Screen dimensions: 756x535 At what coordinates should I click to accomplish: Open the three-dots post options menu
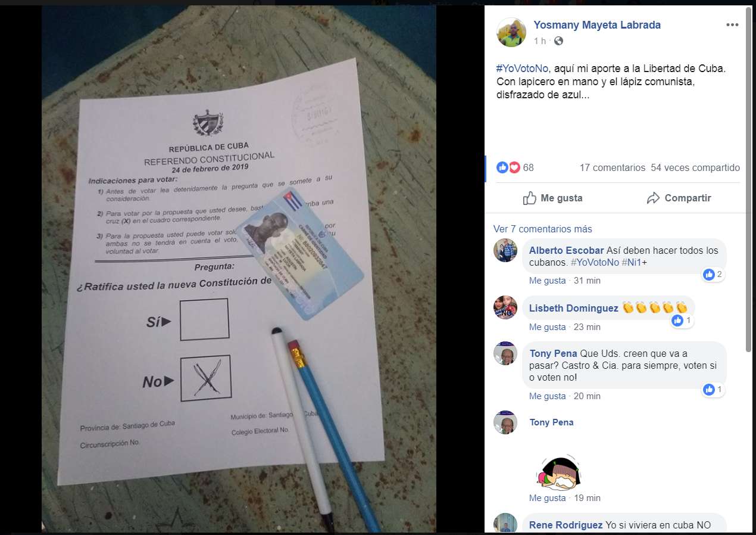pos(732,25)
